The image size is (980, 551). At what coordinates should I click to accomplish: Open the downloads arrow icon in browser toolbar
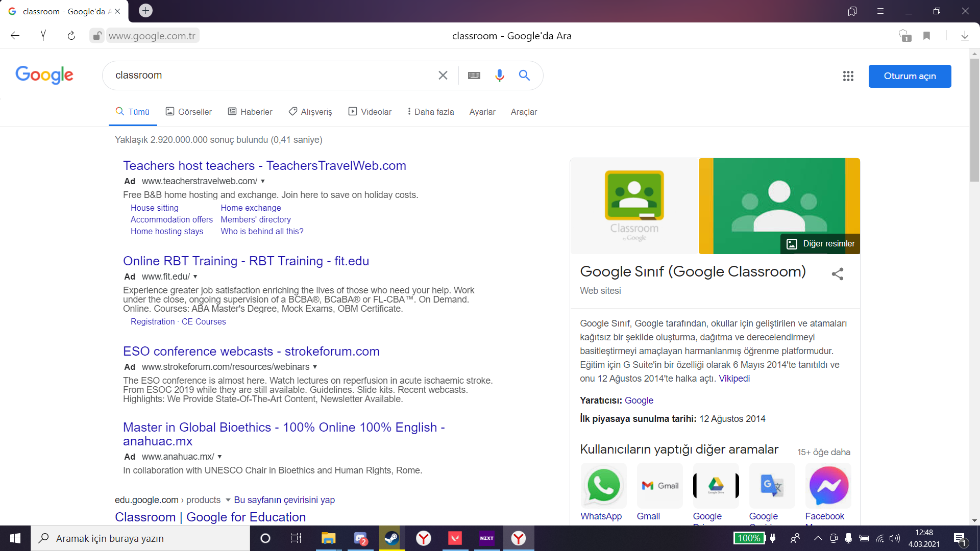coord(965,36)
